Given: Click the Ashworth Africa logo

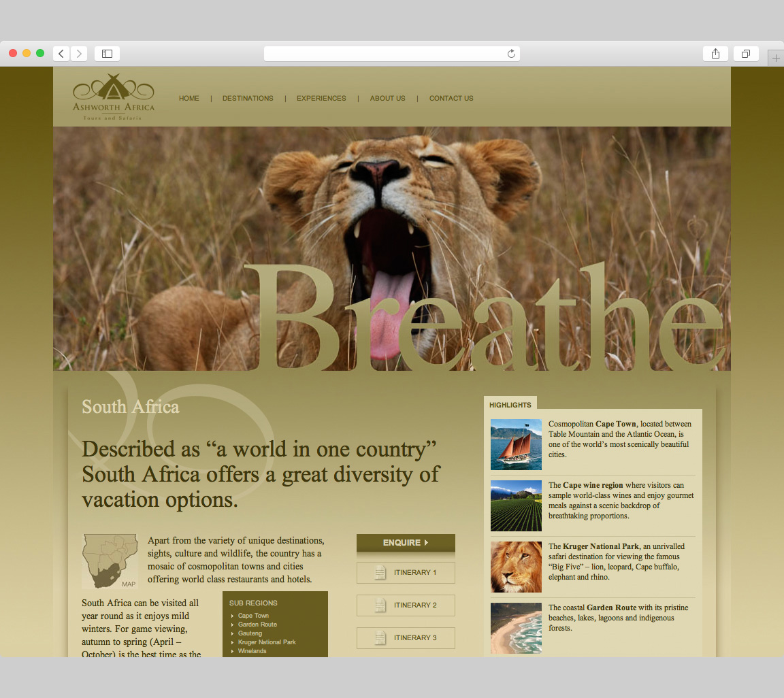Looking at the screenshot, I should [114, 97].
